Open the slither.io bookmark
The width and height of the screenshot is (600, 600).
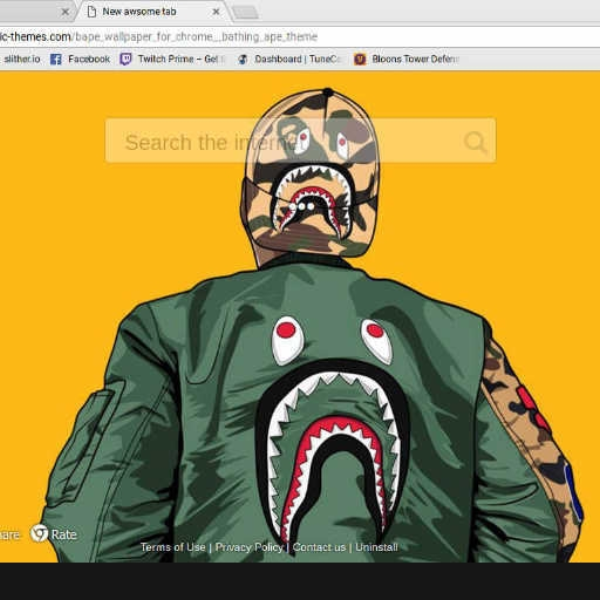click(21, 59)
